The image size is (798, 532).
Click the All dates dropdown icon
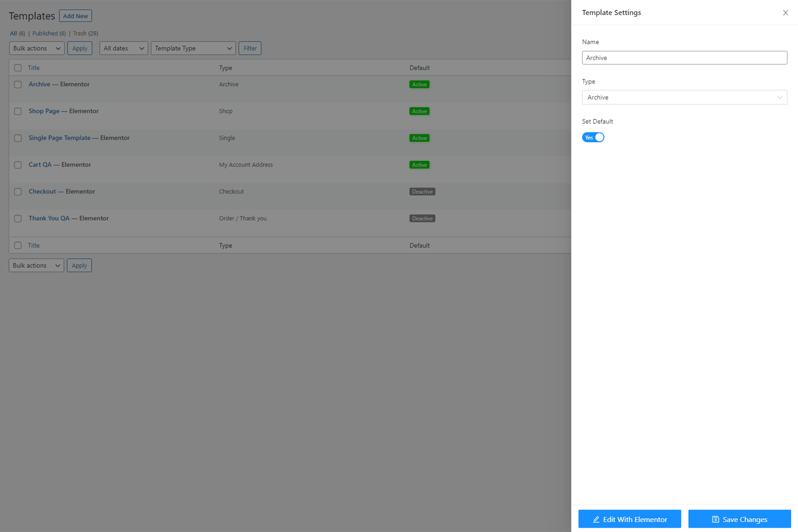141,48
